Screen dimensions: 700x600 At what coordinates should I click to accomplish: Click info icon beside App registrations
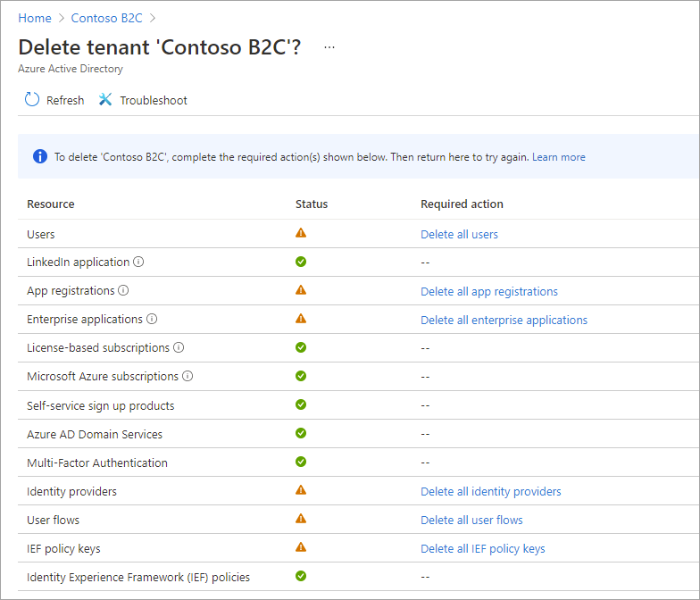click(123, 291)
